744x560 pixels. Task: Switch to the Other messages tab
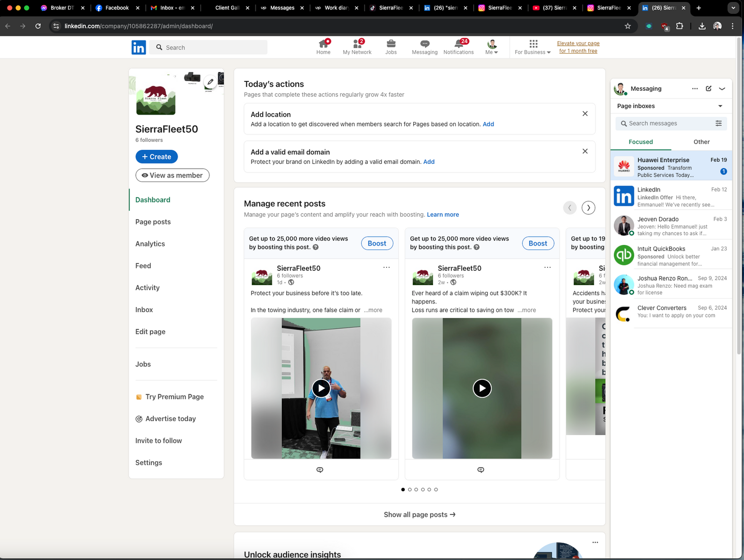click(x=702, y=142)
